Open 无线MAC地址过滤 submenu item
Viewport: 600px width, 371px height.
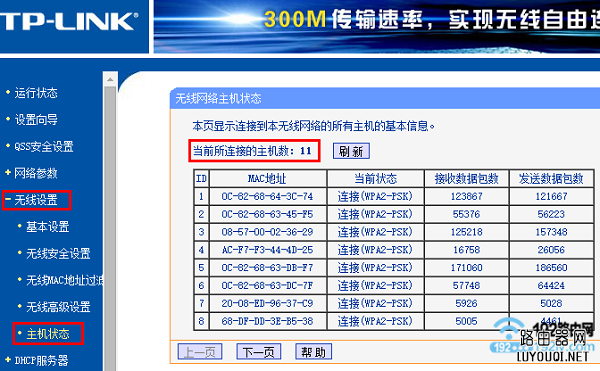[x=64, y=280]
